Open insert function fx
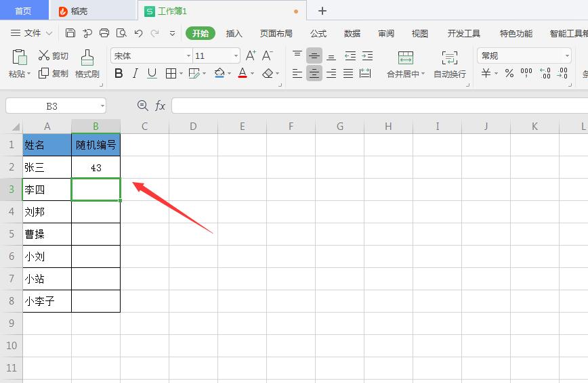588x383 pixels. tap(160, 106)
